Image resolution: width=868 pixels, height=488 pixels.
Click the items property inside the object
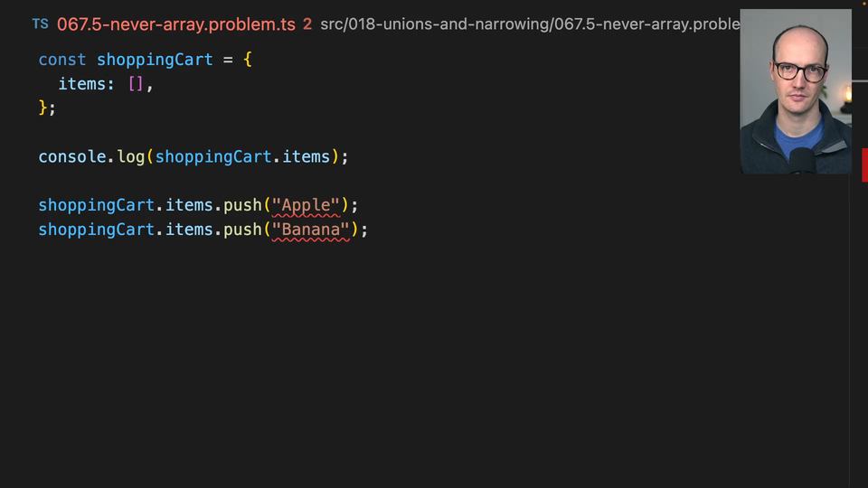[81, 84]
